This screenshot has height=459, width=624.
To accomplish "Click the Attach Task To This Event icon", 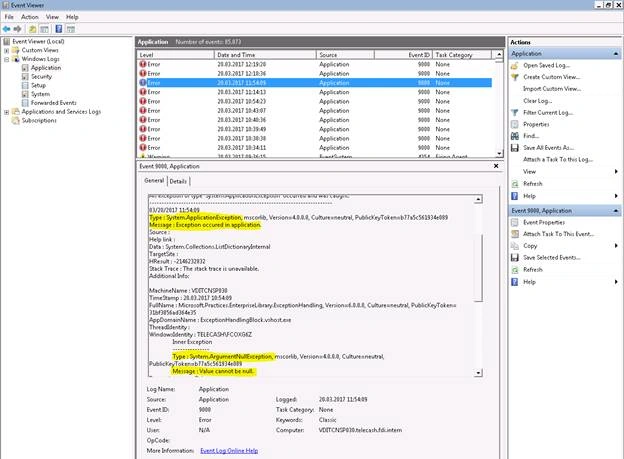I will (515, 234).
